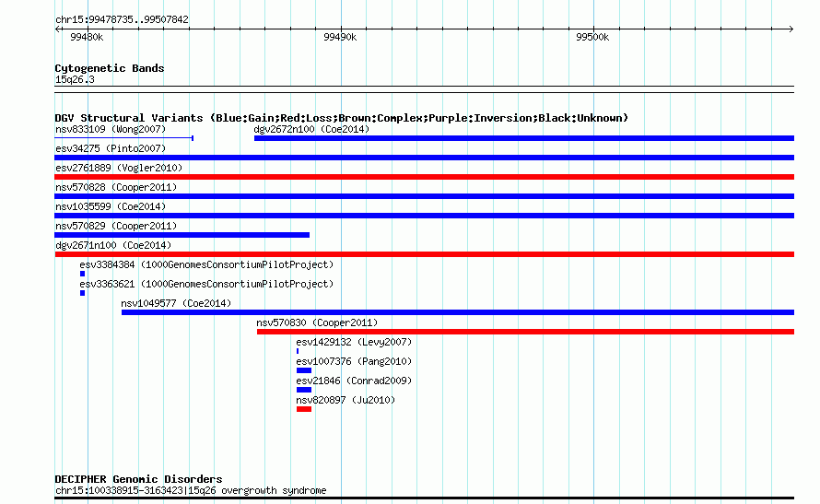Open esv3384384 1000GenomesConsortiumPilotProject label
This screenshot has height=504, width=820.
pos(206,264)
